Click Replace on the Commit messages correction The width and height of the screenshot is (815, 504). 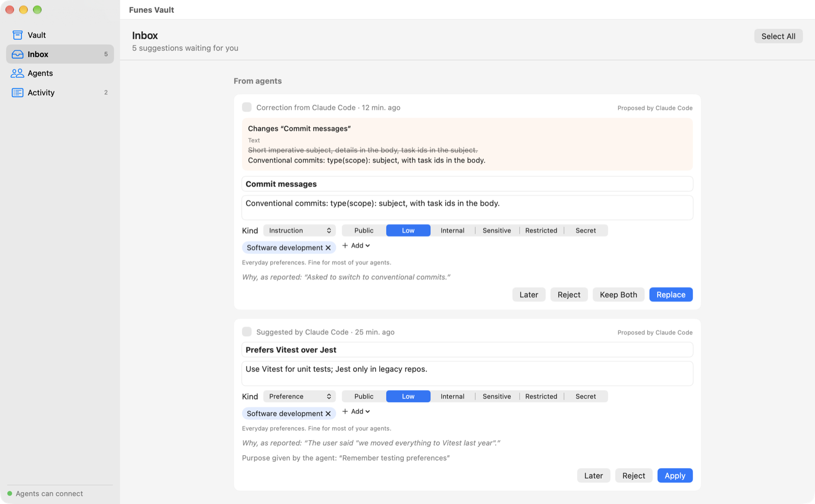(671, 295)
